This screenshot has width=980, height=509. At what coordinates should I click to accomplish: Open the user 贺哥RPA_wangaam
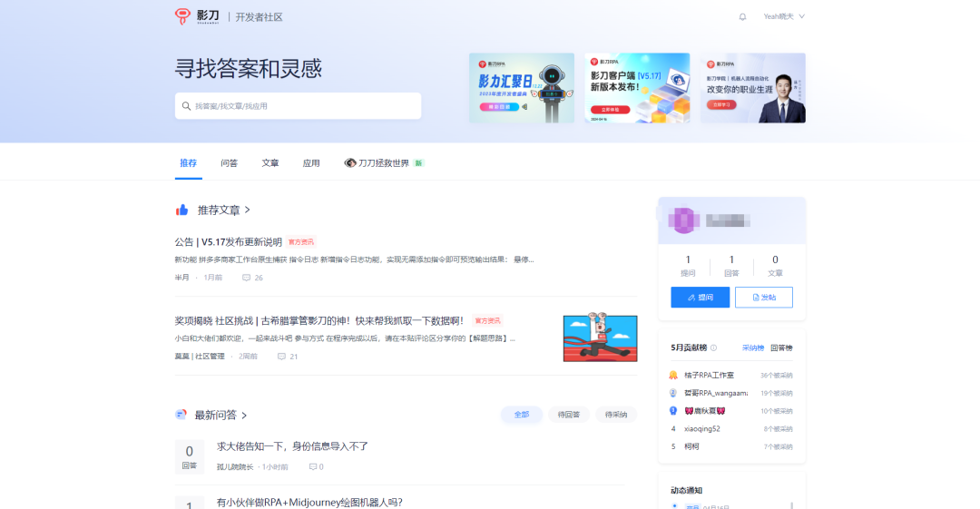[716, 394]
